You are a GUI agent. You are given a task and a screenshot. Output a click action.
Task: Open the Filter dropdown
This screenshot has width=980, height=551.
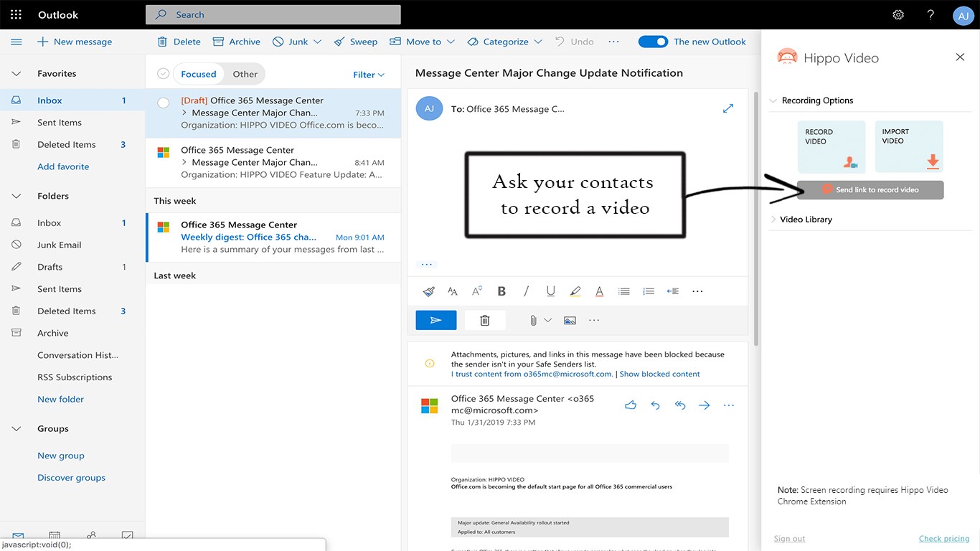pyautogui.click(x=369, y=75)
